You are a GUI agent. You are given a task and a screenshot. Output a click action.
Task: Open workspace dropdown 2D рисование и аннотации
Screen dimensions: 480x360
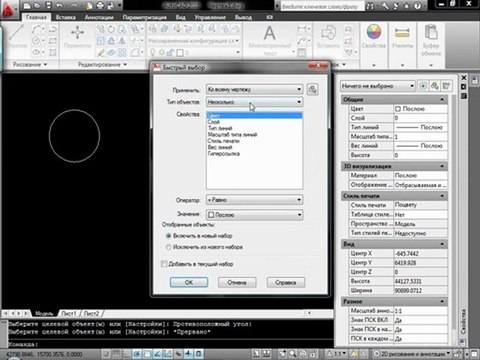[x=412, y=353]
